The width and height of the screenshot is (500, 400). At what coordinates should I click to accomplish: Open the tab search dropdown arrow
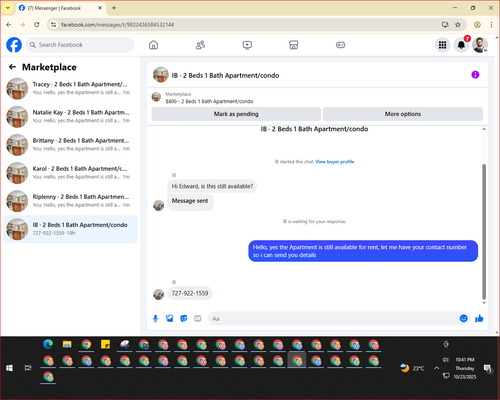coord(8,8)
